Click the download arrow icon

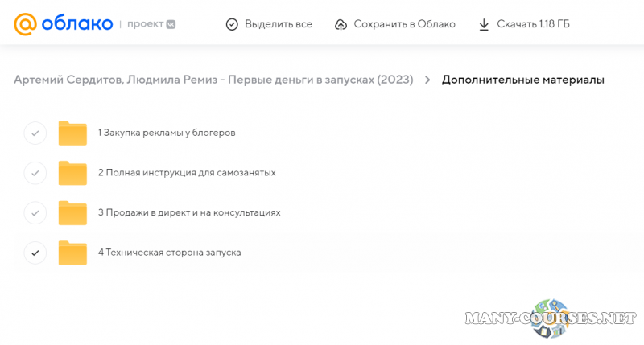pyautogui.click(x=484, y=24)
